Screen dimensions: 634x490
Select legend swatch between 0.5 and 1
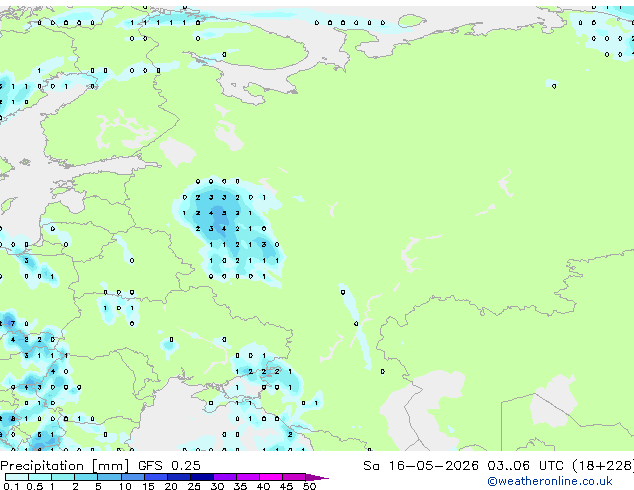tap(40, 477)
